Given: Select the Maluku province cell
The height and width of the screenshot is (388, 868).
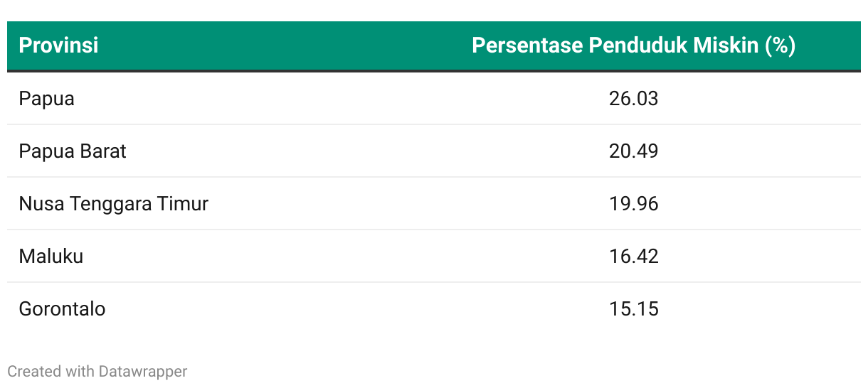Looking at the screenshot, I should (x=51, y=256).
